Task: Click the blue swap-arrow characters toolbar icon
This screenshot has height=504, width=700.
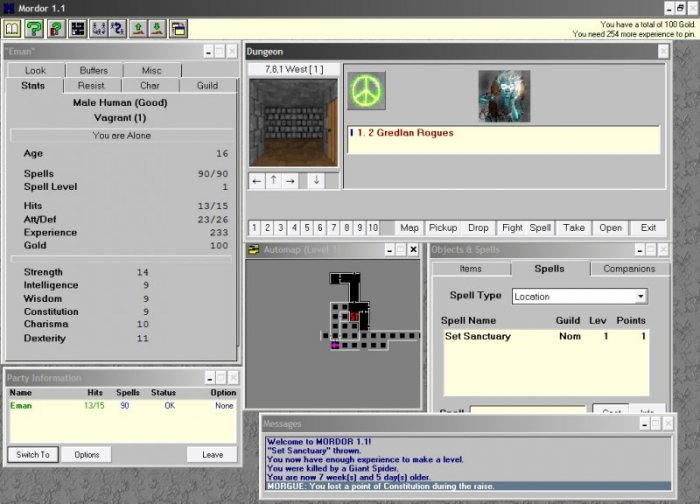Action: click(117, 29)
